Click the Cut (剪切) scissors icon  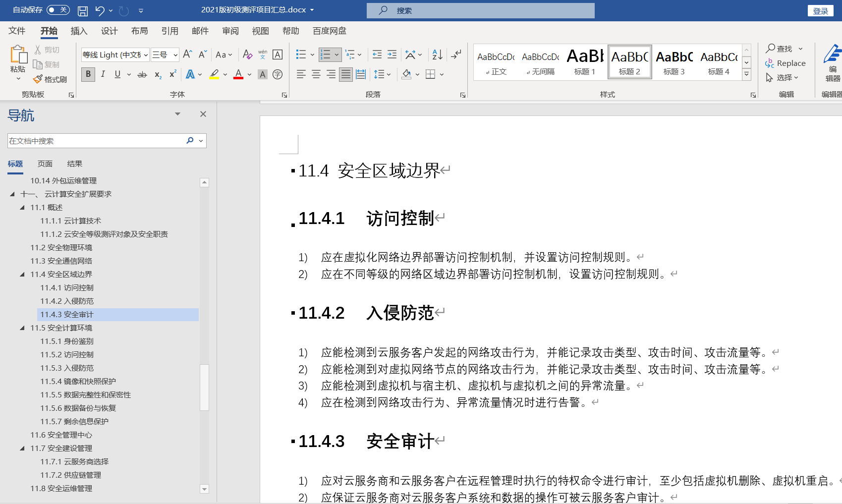(38, 50)
